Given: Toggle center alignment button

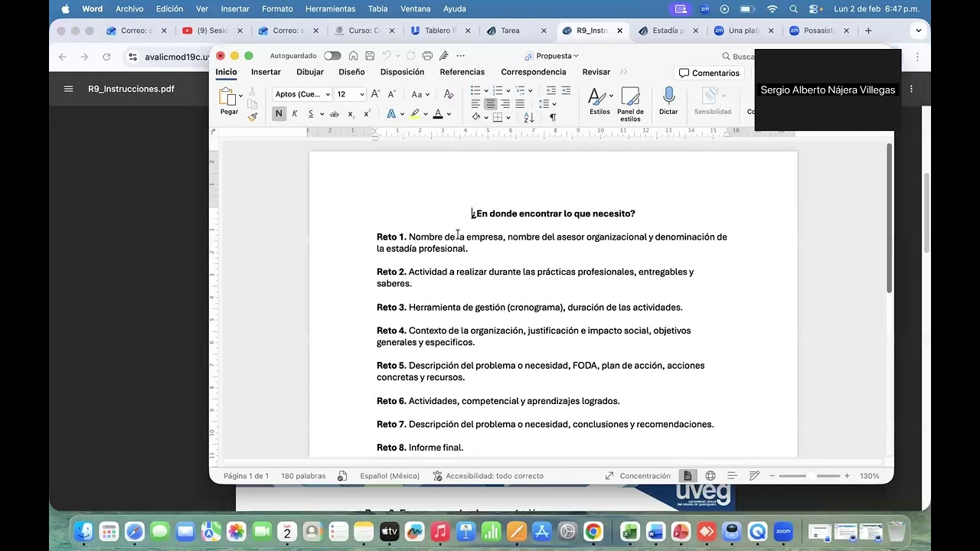Looking at the screenshot, I should coord(490,104).
